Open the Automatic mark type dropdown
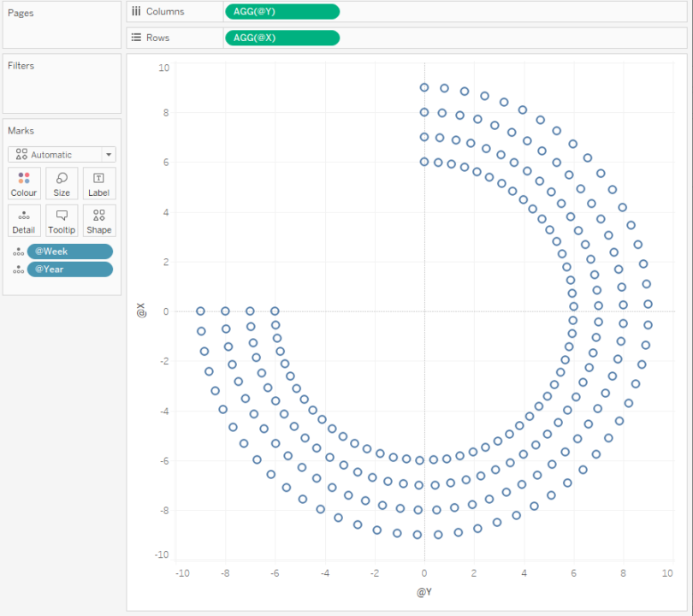 coord(107,154)
